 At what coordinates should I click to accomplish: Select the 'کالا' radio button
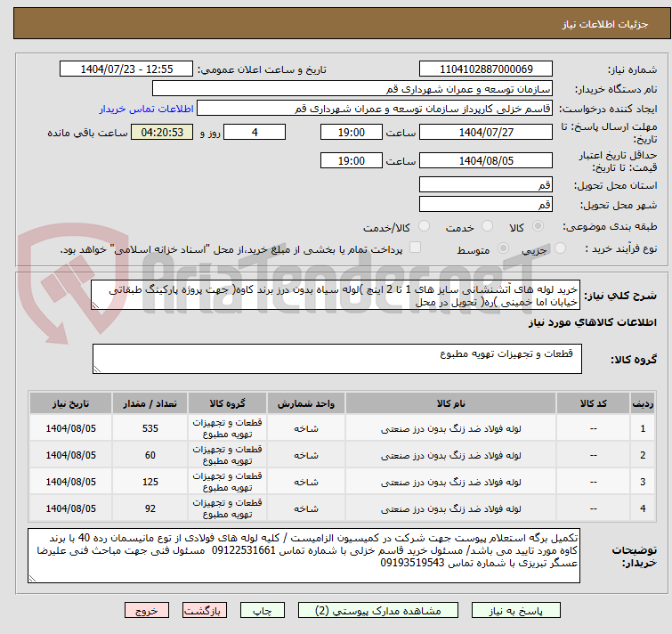click(x=539, y=227)
